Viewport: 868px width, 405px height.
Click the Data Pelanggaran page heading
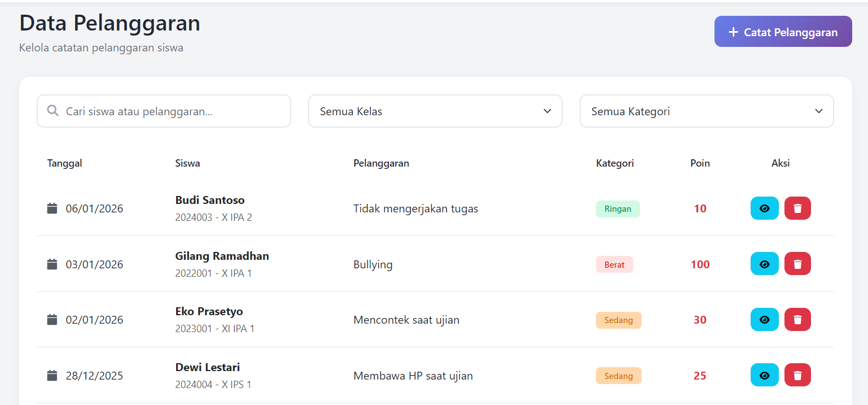point(110,23)
